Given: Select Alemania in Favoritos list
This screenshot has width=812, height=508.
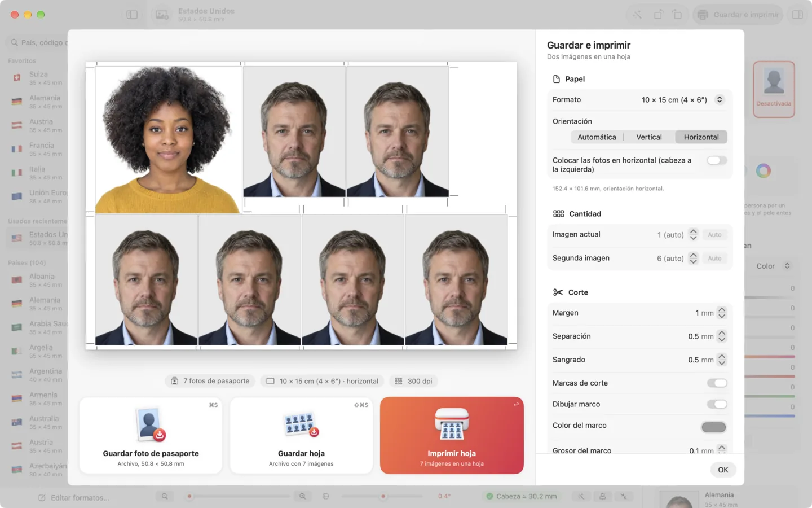Looking at the screenshot, I should coord(37,102).
